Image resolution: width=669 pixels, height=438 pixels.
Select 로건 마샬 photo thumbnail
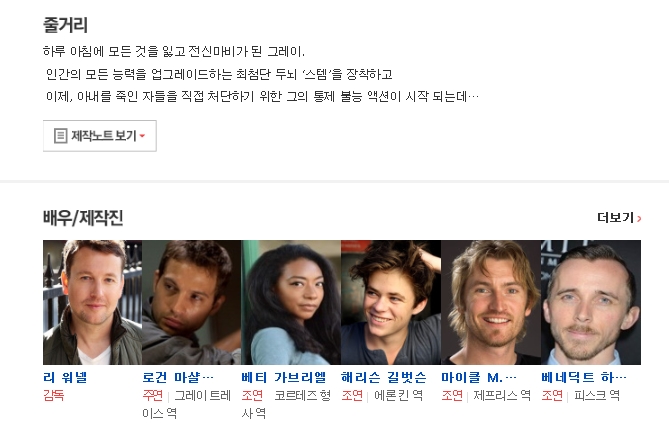coord(192,302)
